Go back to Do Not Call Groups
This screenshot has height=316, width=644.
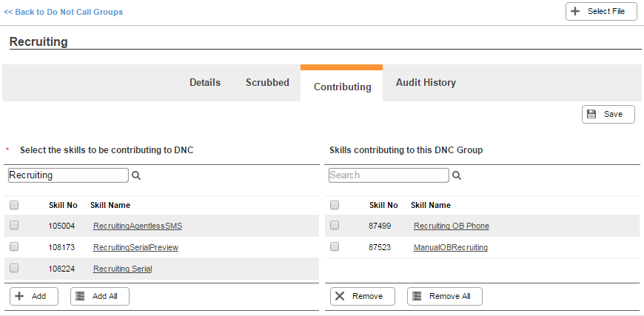(x=63, y=12)
